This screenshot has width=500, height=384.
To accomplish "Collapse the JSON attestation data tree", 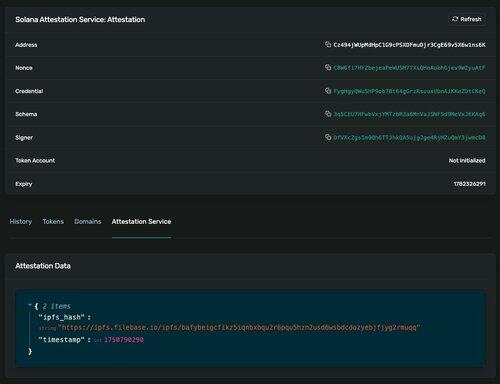I will point(30,305).
